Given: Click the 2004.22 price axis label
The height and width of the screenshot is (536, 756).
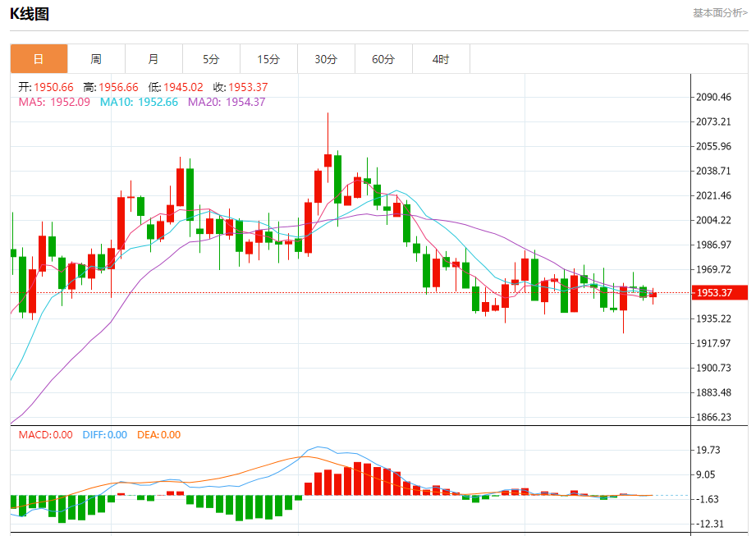Looking at the screenshot, I should click(x=713, y=220).
